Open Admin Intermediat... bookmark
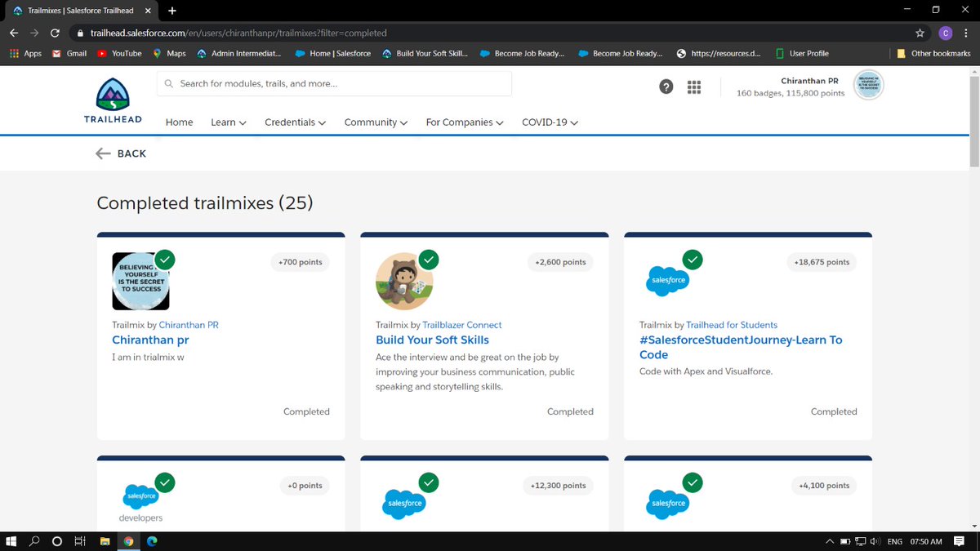Viewport: 980px width, 551px height. tap(239, 53)
